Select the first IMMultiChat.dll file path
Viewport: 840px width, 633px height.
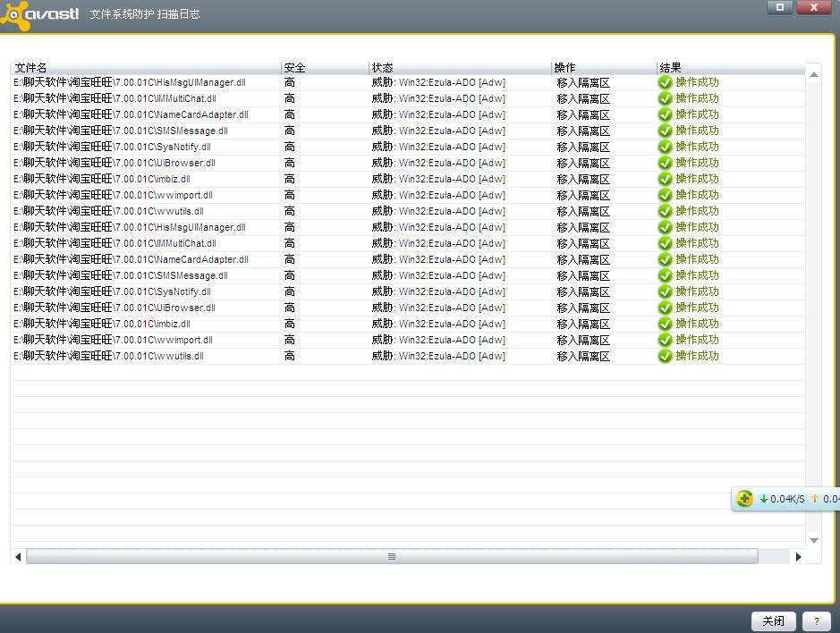(115, 98)
